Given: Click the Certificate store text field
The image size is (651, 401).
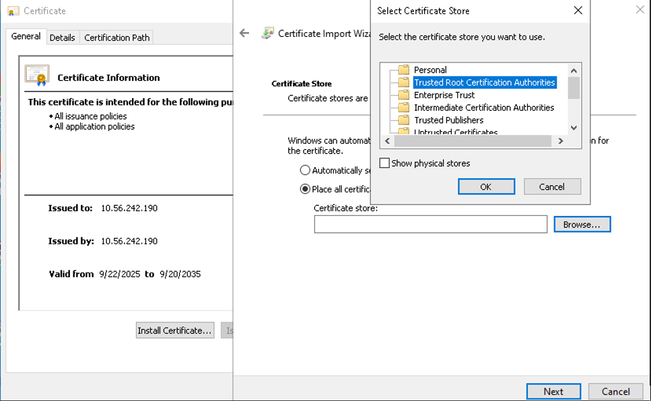Looking at the screenshot, I should tap(430, 225).
